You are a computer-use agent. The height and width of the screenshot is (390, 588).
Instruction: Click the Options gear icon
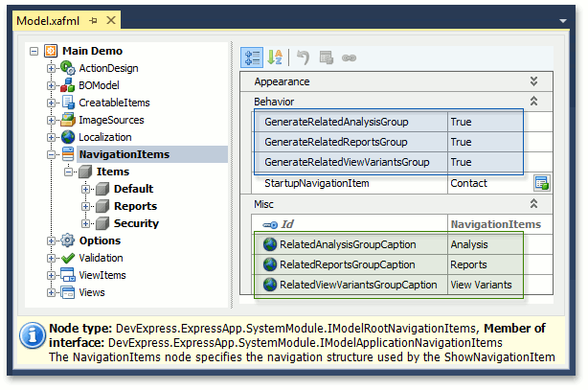tap(68, 241)
